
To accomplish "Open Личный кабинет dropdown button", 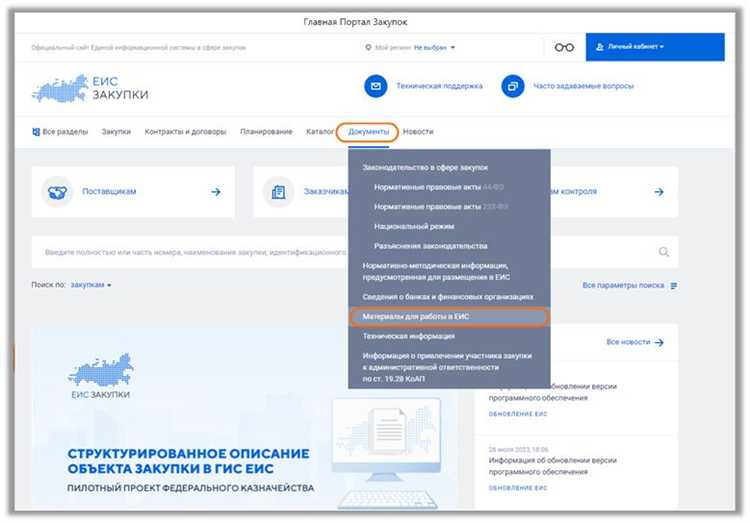I will coord(655,47).
